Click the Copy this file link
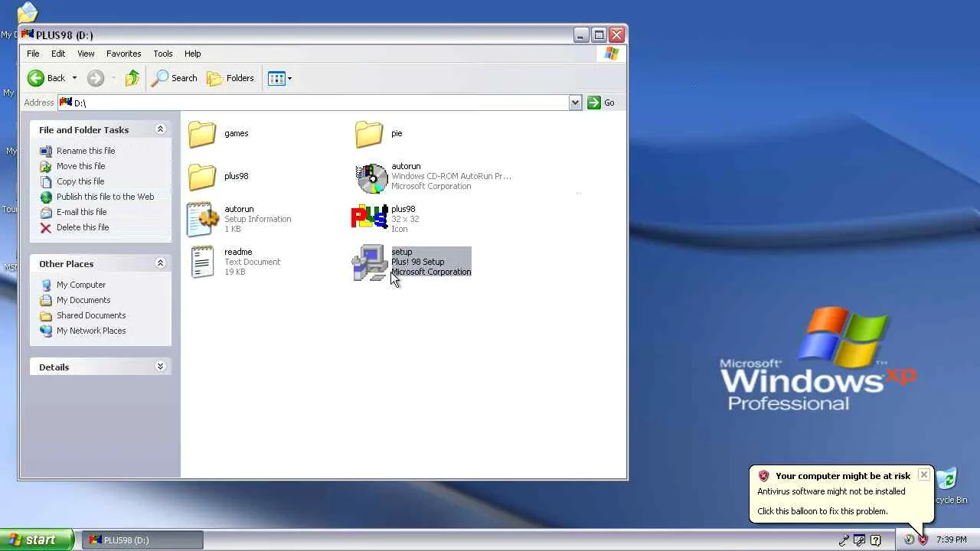This screenshot has width=980, height=551. coord(80,181)
